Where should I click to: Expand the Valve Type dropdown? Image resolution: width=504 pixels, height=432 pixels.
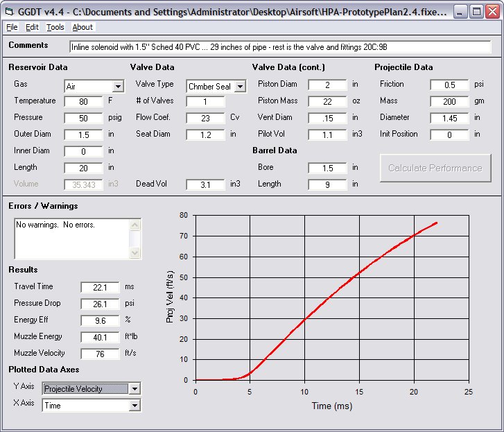(240, 87)
